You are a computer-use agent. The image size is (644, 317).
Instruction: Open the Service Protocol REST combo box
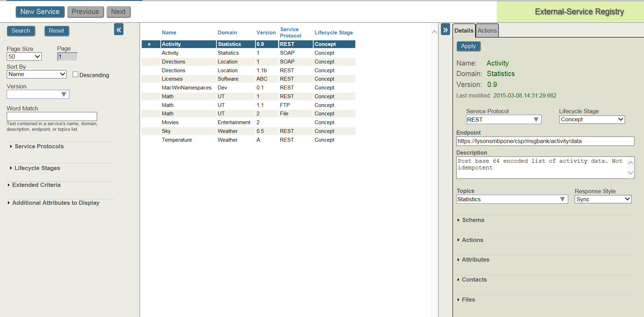click(504, 120)
